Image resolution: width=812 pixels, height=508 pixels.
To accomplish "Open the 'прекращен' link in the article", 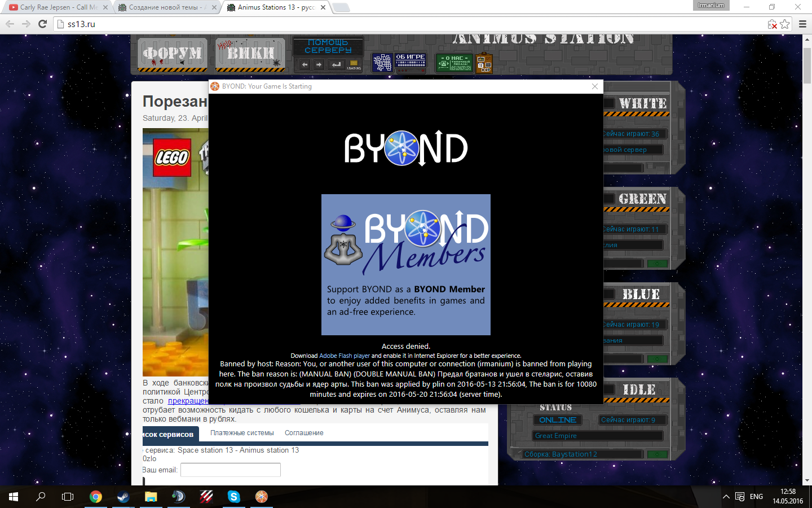I will pyautogui.click(x=188, y=401).
